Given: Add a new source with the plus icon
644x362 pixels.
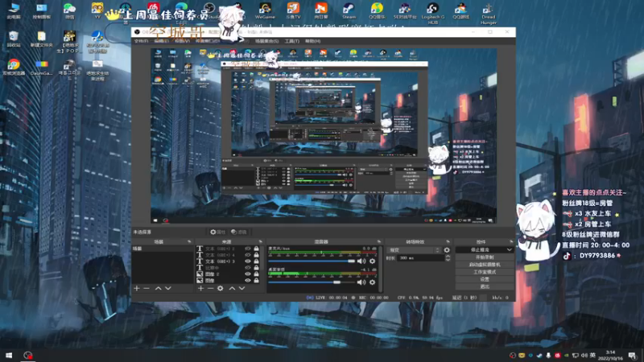Looking at the screenshot, I should click(200, 289).
